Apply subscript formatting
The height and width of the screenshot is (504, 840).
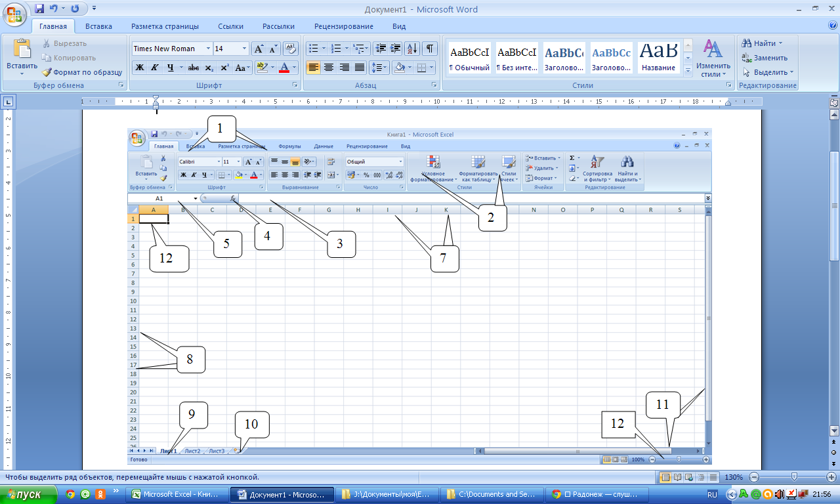[x=209, y=68]
